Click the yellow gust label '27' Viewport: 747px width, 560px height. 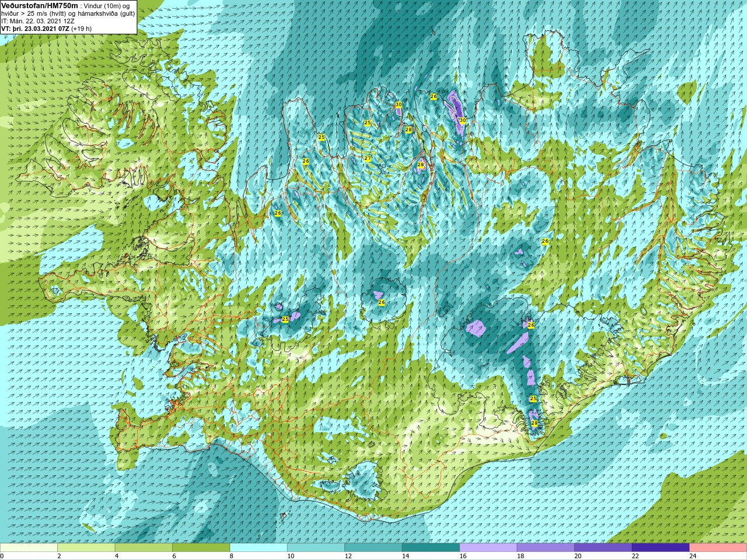click(x=368, y=159)
